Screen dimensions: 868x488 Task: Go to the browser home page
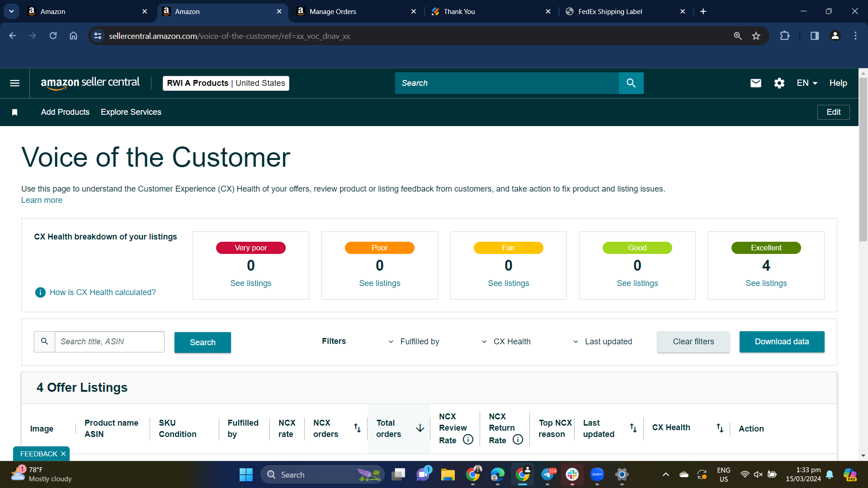pyautogui.click(x=73, y=36)
